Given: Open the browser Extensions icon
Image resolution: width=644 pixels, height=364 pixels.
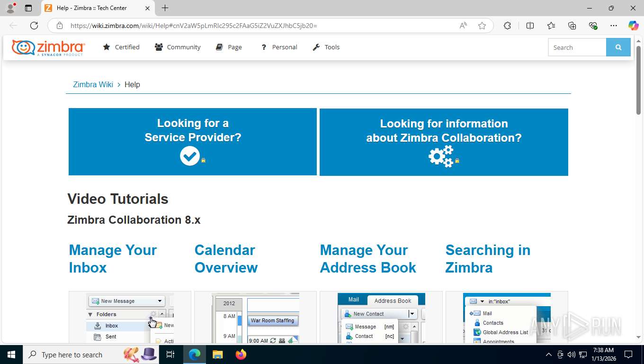Looking at the screenshot, I should point(507,26).
